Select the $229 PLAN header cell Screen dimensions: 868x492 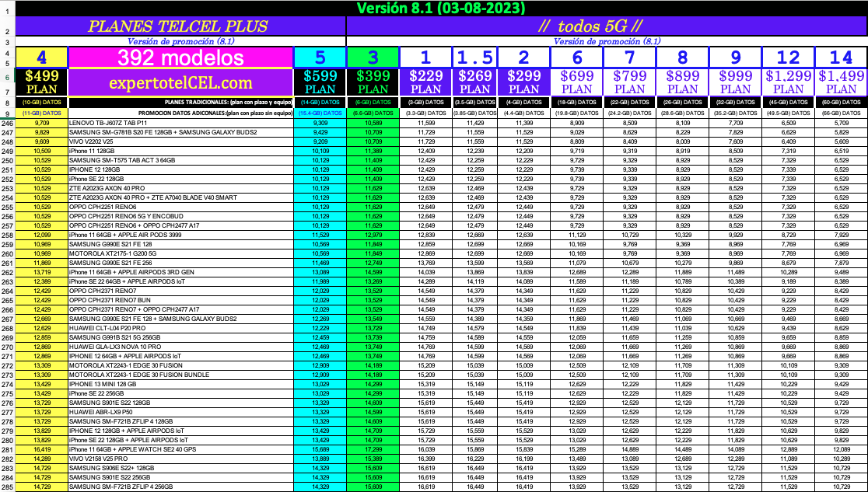pos(425,82)
